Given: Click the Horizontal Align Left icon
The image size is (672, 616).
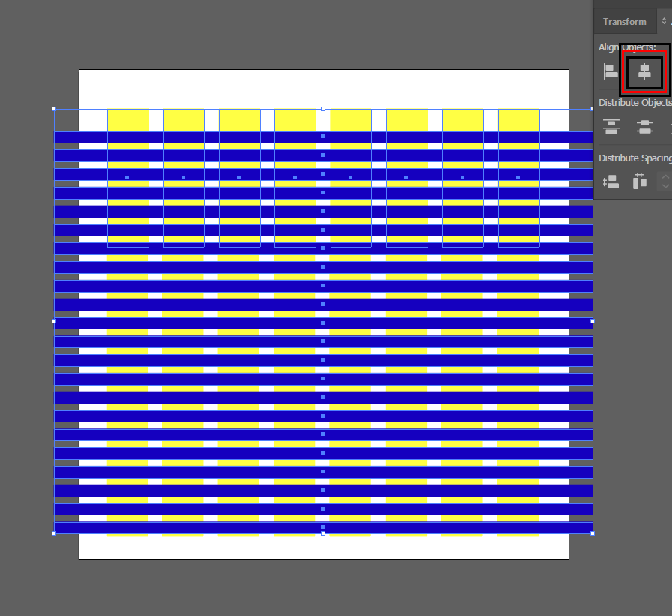Looking at the screenshot, I should click(610, 71).
